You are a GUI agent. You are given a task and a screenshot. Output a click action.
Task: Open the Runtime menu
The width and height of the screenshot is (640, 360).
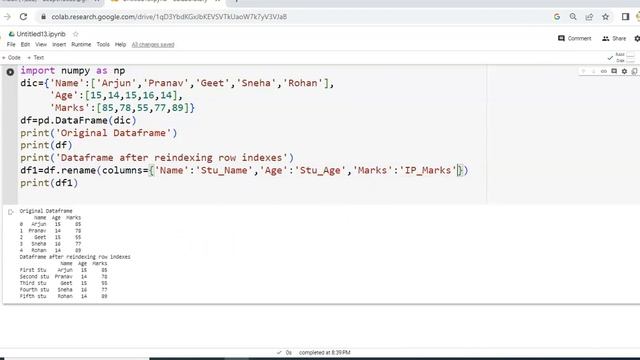(81, 44)
